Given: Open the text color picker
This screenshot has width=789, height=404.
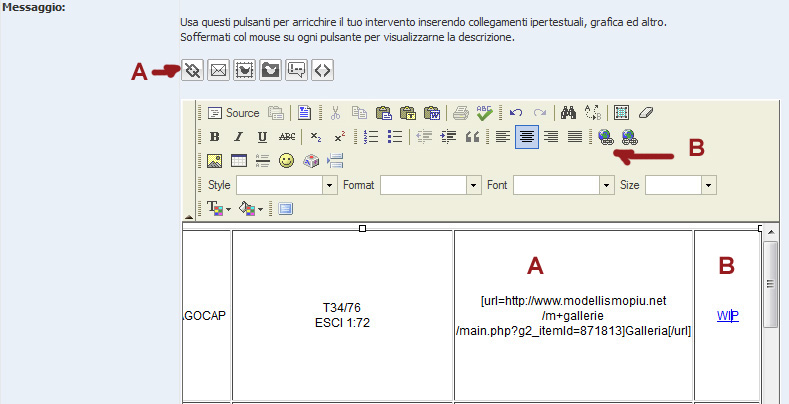Looking at the screenshot, I should click(x=219, y=209).
